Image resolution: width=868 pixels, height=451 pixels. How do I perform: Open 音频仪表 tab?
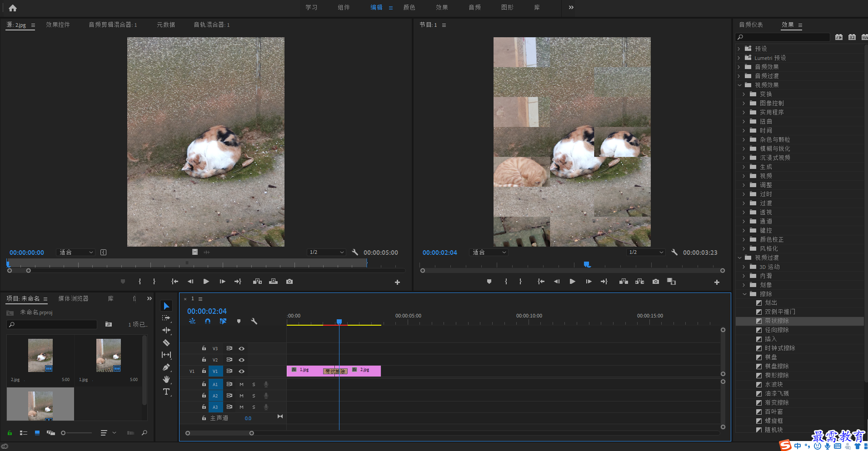point(751,25)
